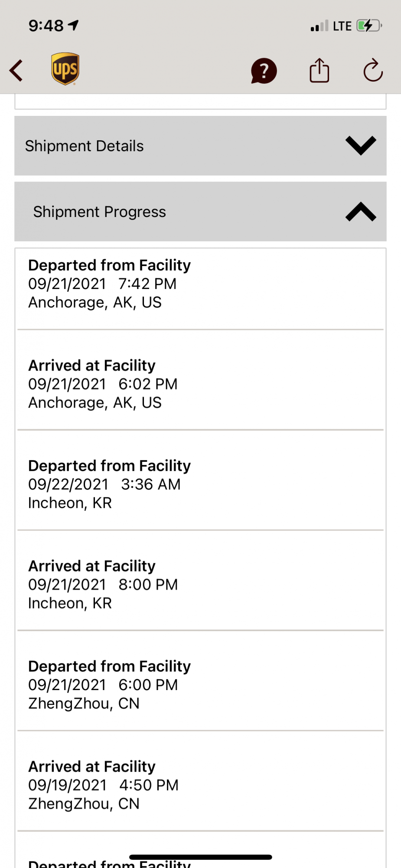Viewport: 401px width, 868px height.
Task: Tap the location arrow beside the time
Action: 74,26
